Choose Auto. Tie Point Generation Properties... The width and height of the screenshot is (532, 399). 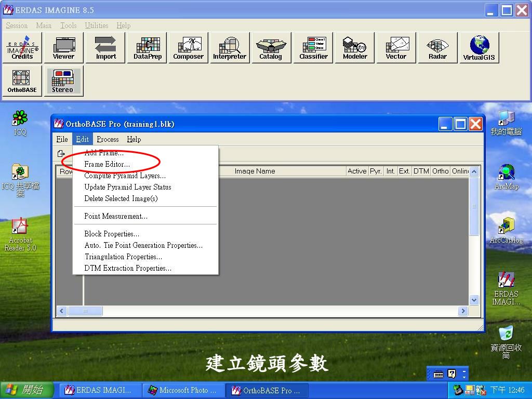coord(145,245)
